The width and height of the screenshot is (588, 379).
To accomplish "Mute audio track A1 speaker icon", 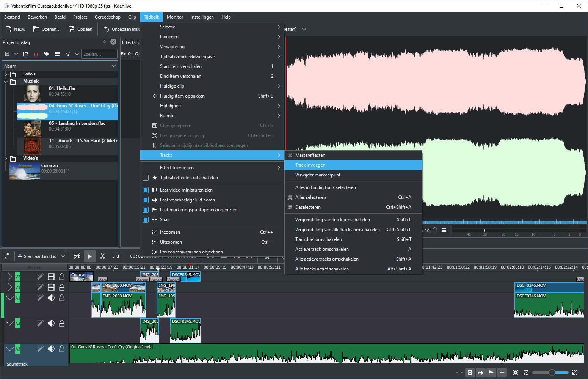I will (x=51, y=298).
